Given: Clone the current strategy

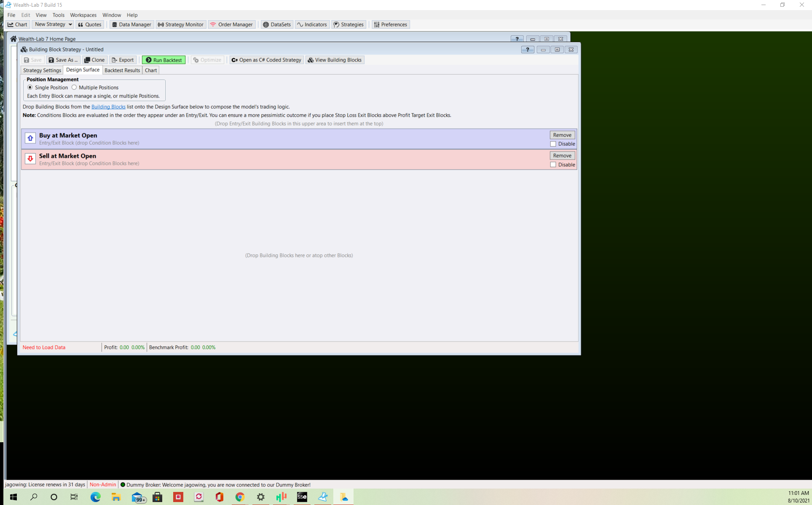Looking at the screenshot, I should pos(95,60).
